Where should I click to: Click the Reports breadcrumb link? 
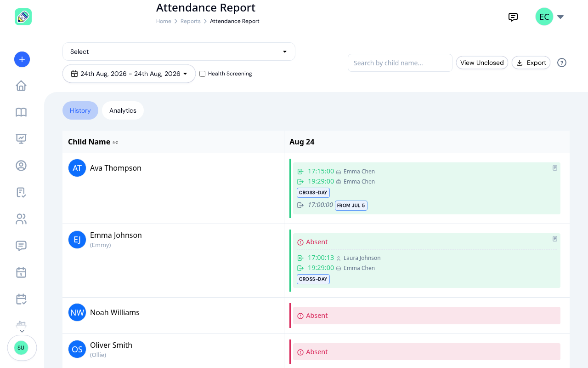coord(191,21)
